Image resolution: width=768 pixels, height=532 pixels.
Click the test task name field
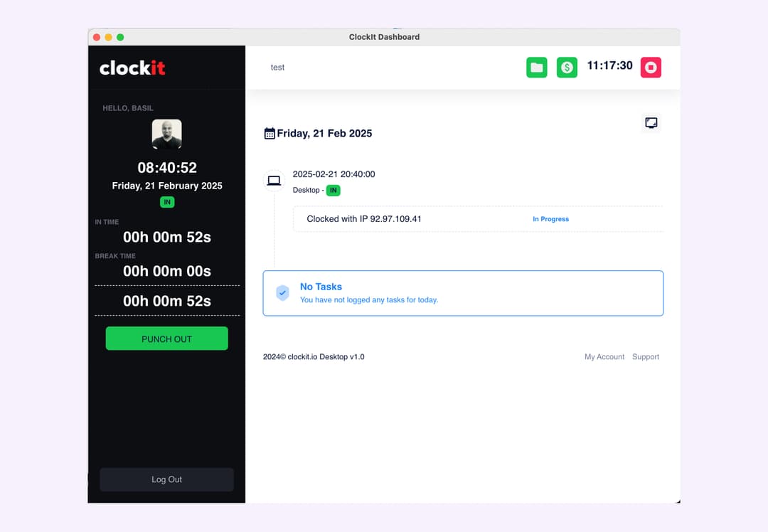(x=277, y=67)
